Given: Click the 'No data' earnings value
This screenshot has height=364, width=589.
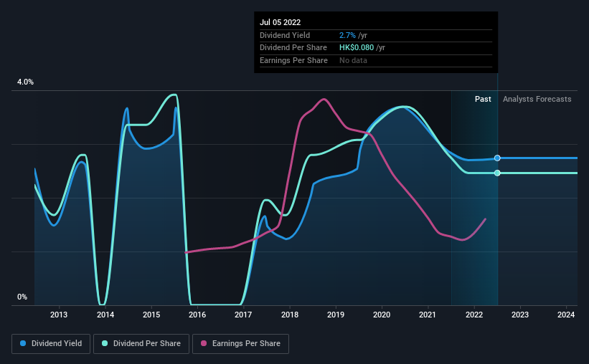Looking at the screenshot, I should point(353,60).
